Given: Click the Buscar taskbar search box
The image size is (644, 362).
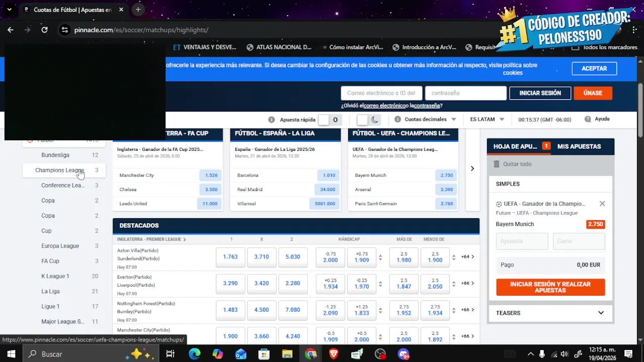Looking at the screenshot, I should [x=91, y=354].
